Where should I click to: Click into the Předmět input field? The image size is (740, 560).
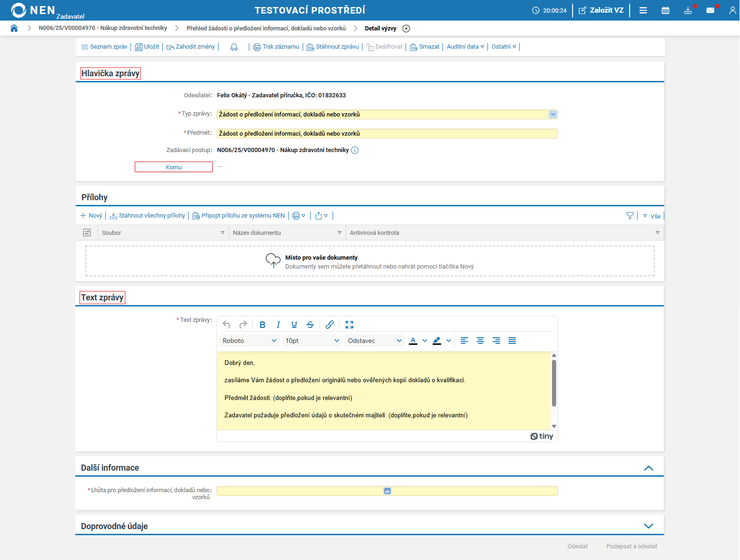387,134
